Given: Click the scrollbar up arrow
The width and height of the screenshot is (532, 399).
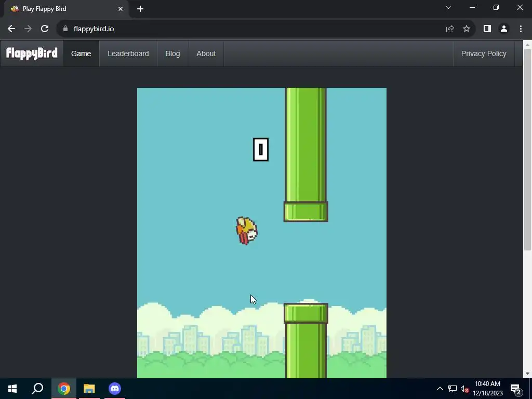Looking at the screenshot, I should (x=527, y=44).
